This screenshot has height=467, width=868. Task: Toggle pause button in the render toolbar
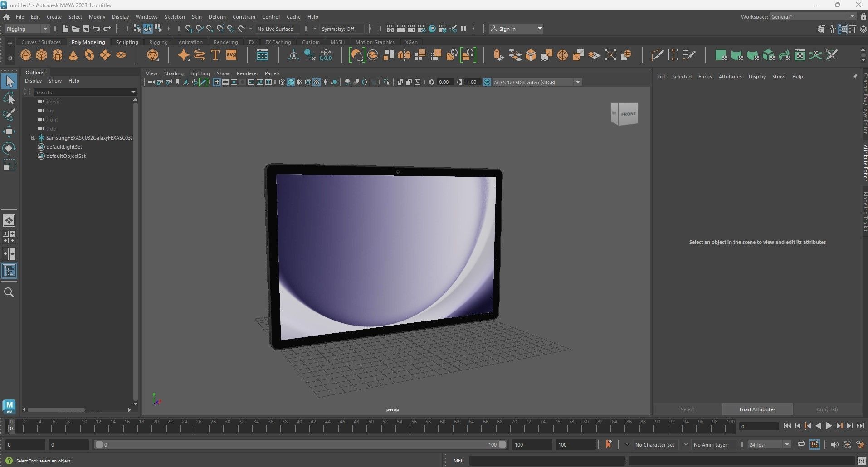(x=463, y=29)
